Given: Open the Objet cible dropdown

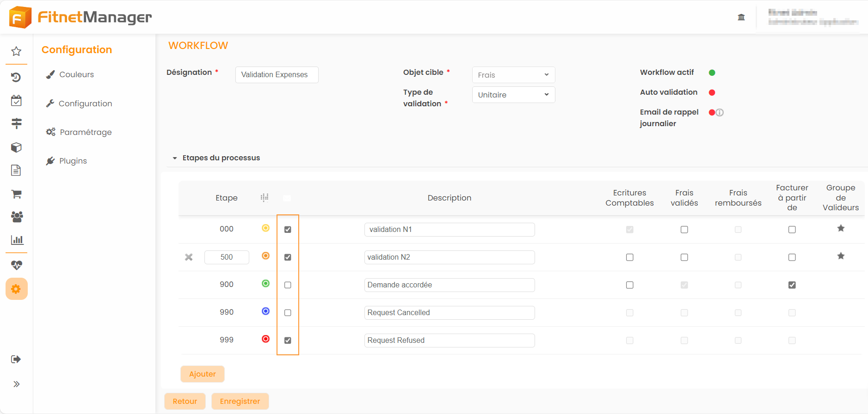Looking at the screenshot, I should pyautogui.click(x=513, y=75).
